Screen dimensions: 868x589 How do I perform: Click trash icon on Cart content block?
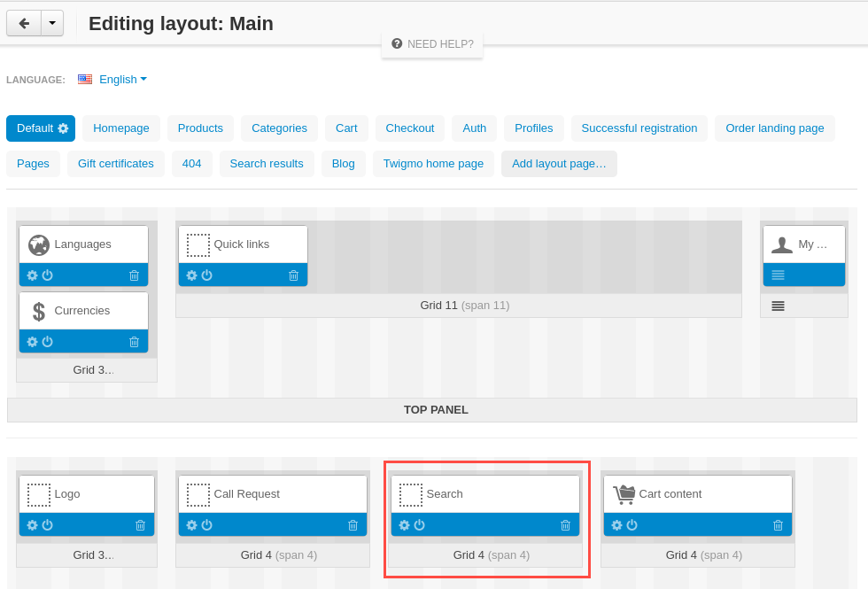778,524
